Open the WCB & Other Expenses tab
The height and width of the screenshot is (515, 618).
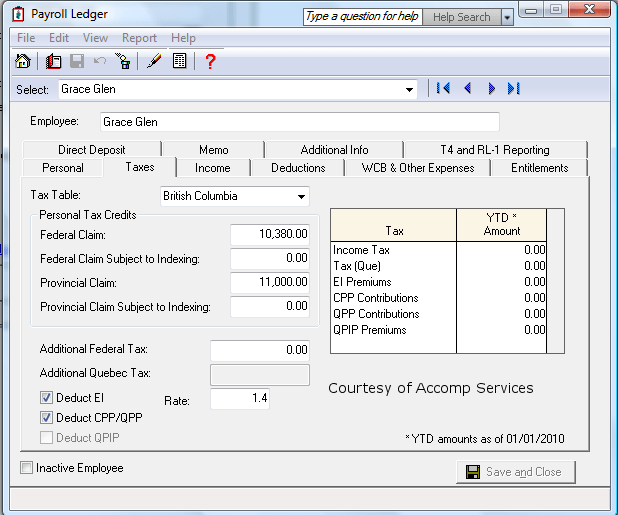pos(418,168)
